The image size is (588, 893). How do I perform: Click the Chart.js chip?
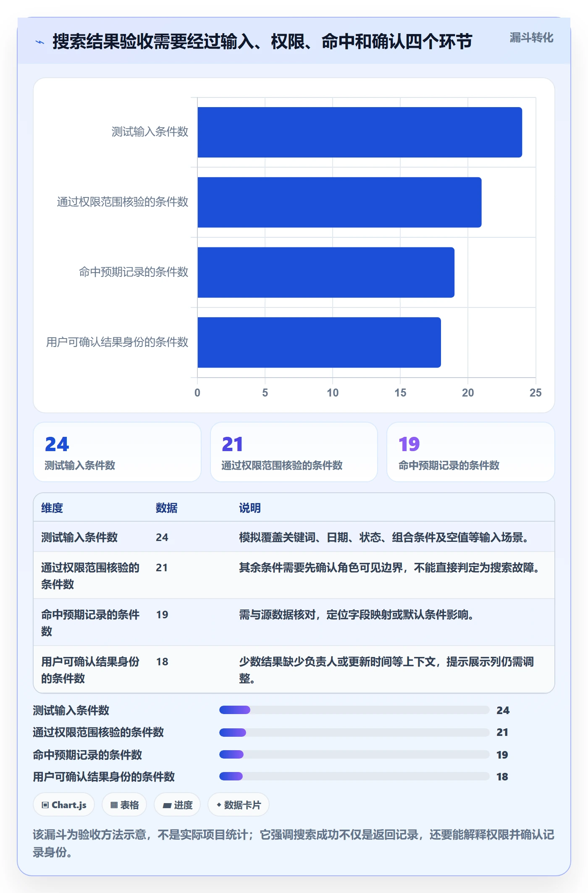pyautogui.click(x=64, y=805)
